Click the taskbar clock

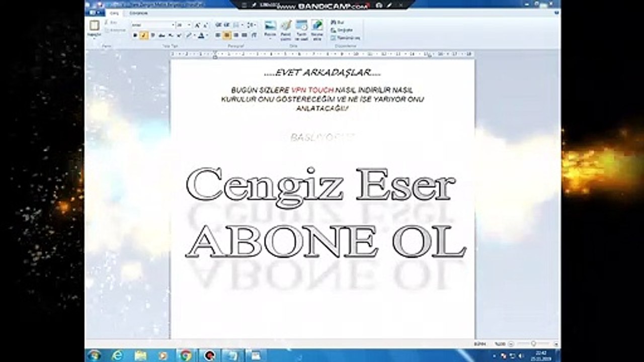pyautogui.click(x=541, y=355)
